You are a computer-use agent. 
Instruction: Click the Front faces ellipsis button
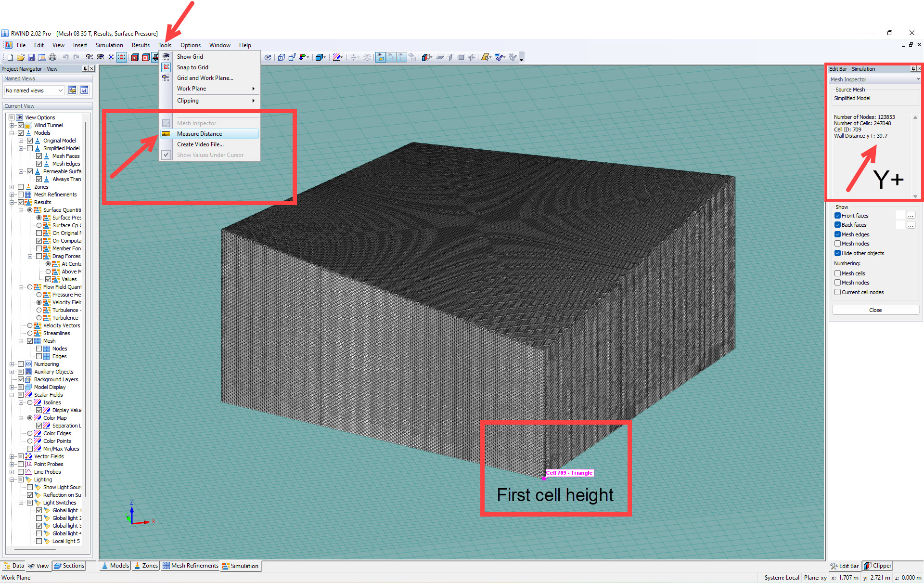click(x=911, y=216)
